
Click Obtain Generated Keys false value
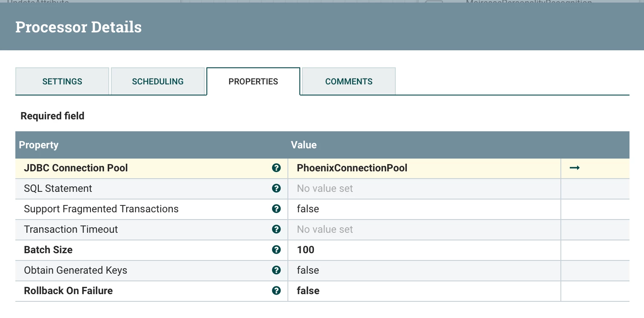(x=424, y=270)
